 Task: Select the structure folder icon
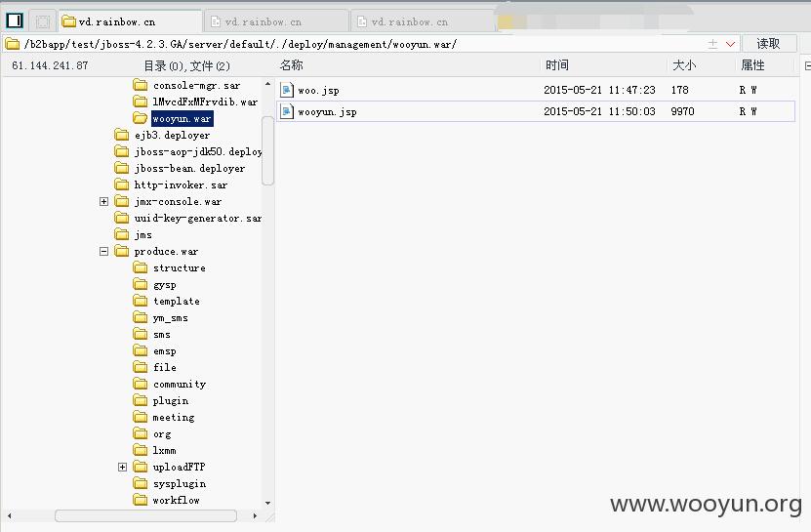[x=141, y=267]
